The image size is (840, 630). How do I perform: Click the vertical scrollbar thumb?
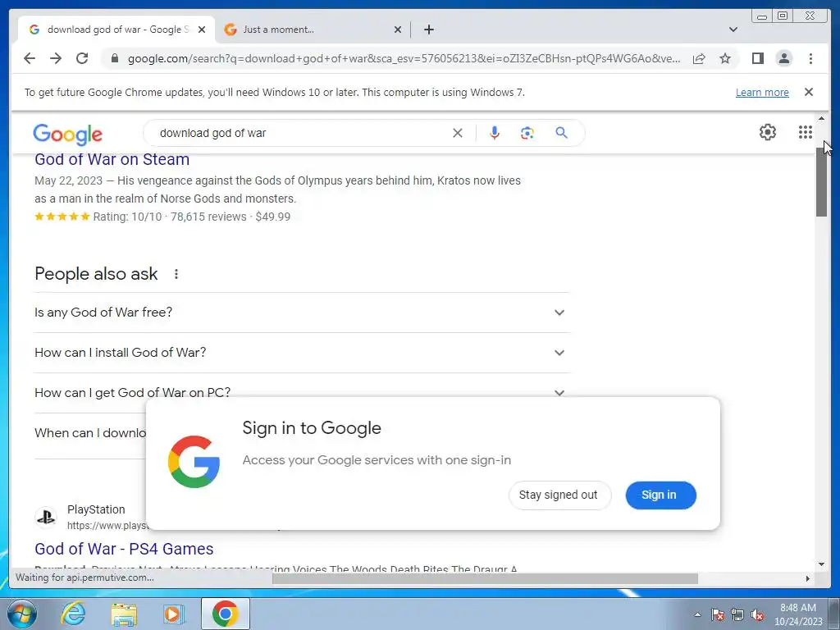pyautogui.click(x=822, y=182)
